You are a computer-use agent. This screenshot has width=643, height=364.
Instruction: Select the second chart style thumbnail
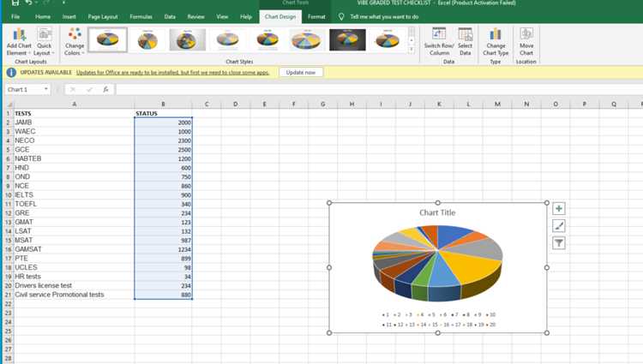(147, 39)
